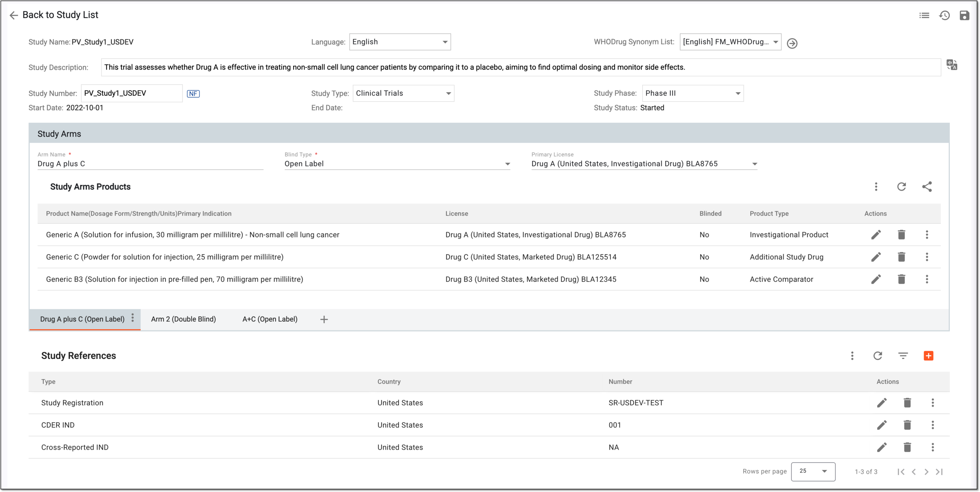The image size is (980, 492).
Task: Open Study References more options menu
Action: (x=852, y=356)
